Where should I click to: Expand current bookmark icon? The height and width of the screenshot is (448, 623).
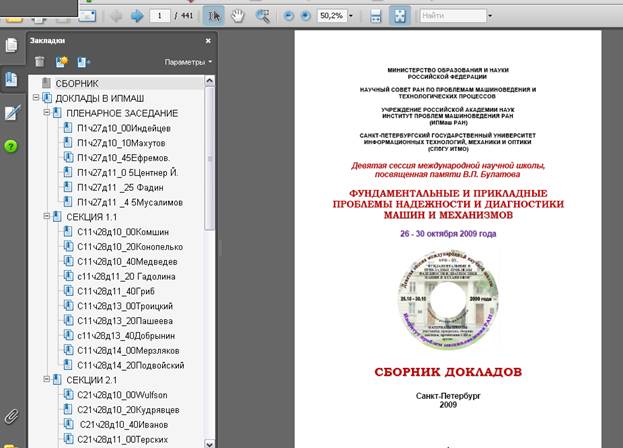(83, 62)
